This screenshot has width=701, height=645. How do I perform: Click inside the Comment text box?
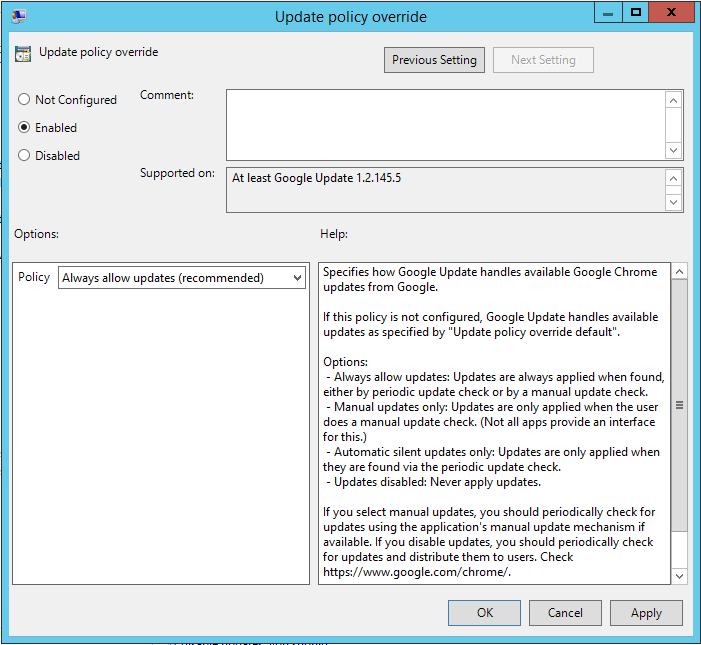[445, 125]
